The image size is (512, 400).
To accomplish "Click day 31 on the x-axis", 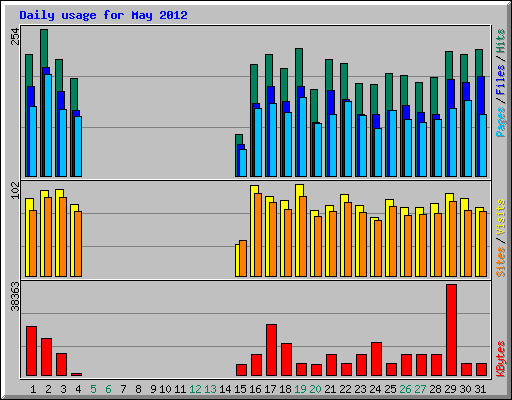I will [x=480, y=389].
